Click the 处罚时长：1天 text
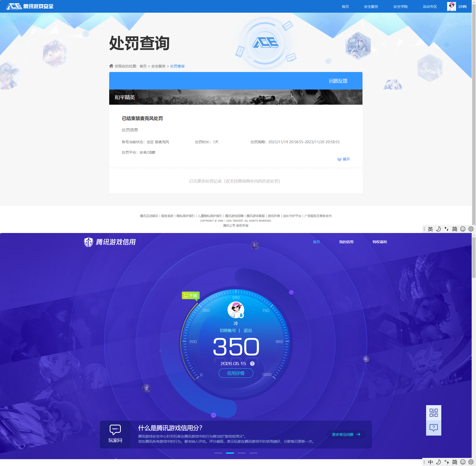 click(x=207, y=142)
